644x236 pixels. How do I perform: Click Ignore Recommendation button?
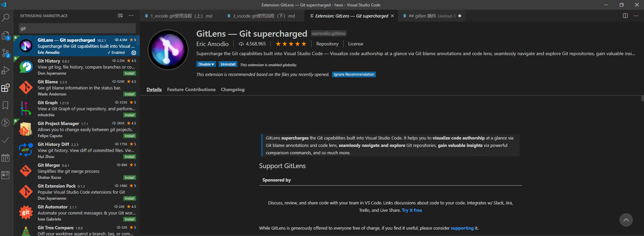pos(354,74)
